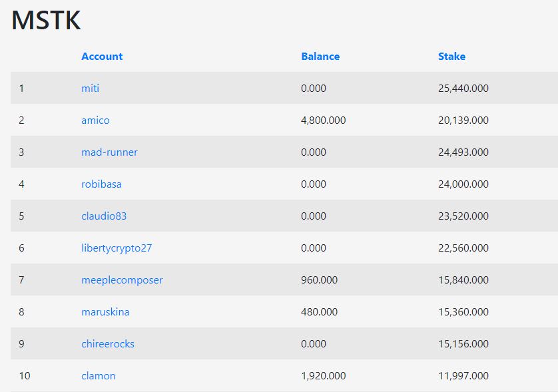This screenshot has height=392, width=558.
Task: Open the amico account link
Action: pyautogui.click(x=95, y=120)
